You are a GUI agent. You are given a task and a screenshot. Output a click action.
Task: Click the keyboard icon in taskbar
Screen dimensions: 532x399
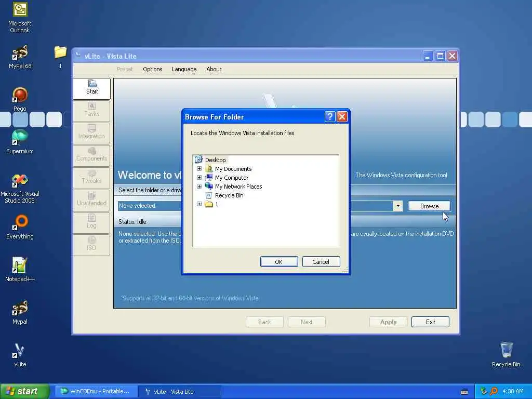[464, 392]
